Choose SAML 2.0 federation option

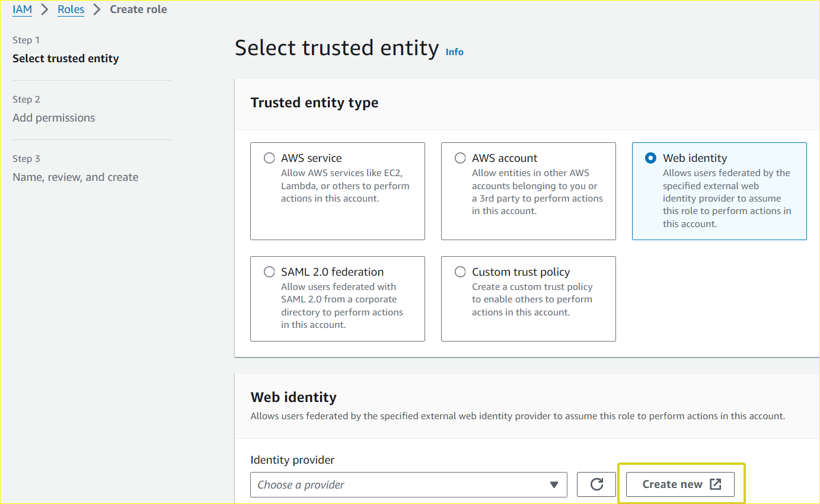point(269,272)
